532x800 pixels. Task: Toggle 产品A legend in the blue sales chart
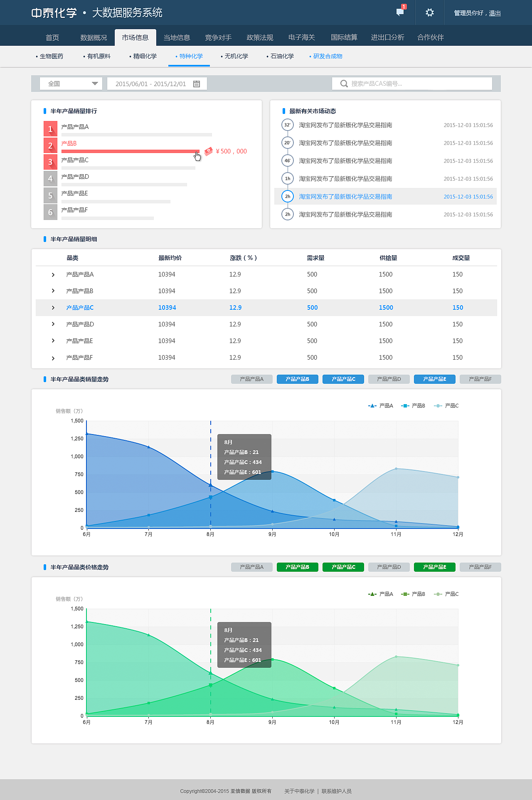(x=380, y=405)
